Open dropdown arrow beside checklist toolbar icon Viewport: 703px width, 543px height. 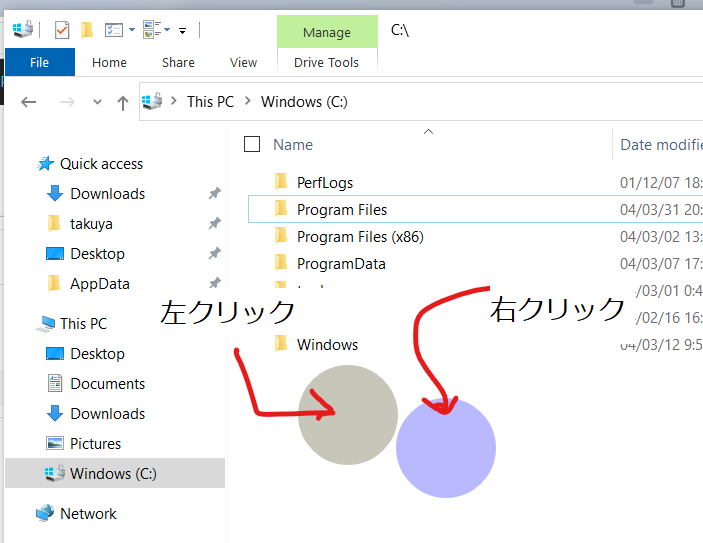coord(132,30)
